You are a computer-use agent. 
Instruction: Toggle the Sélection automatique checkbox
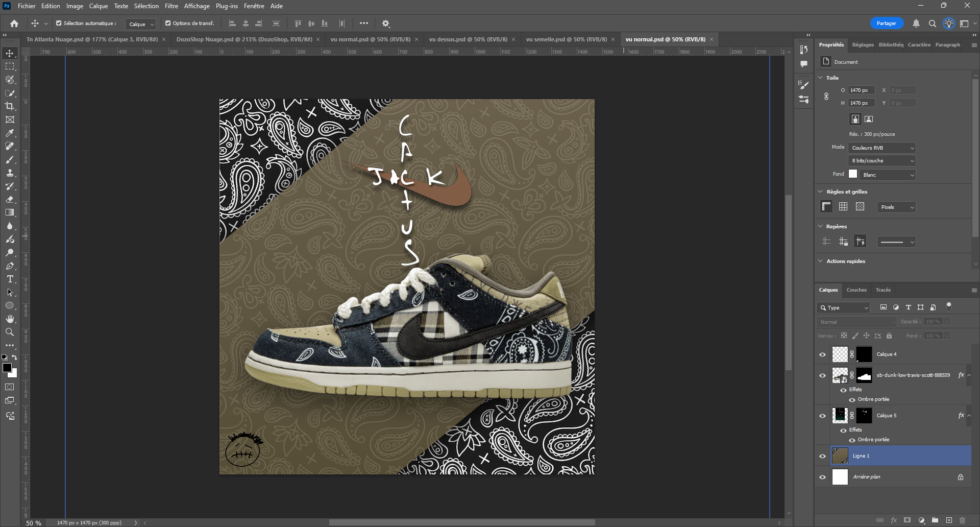pyautogui.click(x=59, y=23)
